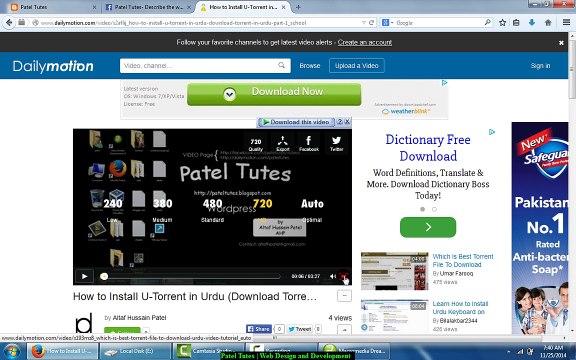Reload the page with refresh icon
This screenshot has width=576, height=360.
371,23
